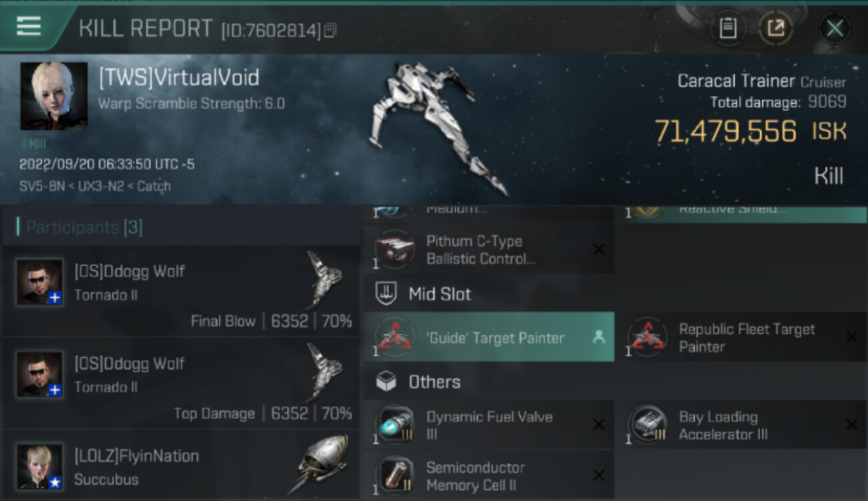Select the Pithum C-Type Ballistic Control module
868x501 pixels.
pos(489,250)
